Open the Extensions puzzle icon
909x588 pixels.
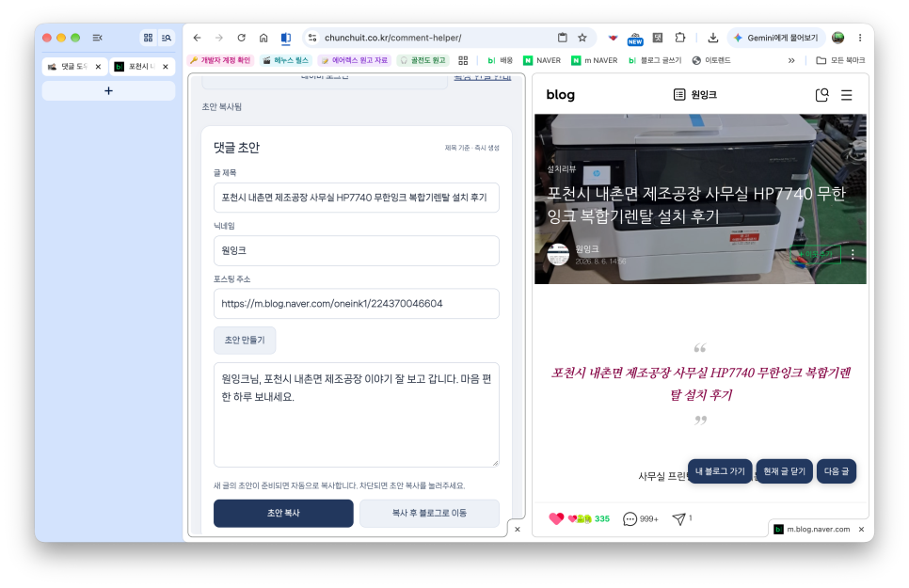(x=680, y=38)
